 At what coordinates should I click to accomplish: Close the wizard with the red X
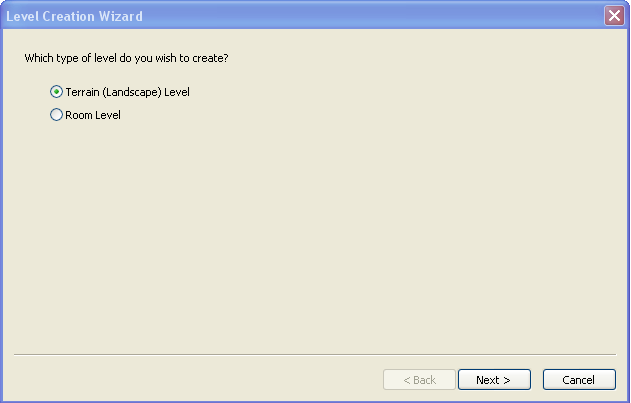(614, 15)
